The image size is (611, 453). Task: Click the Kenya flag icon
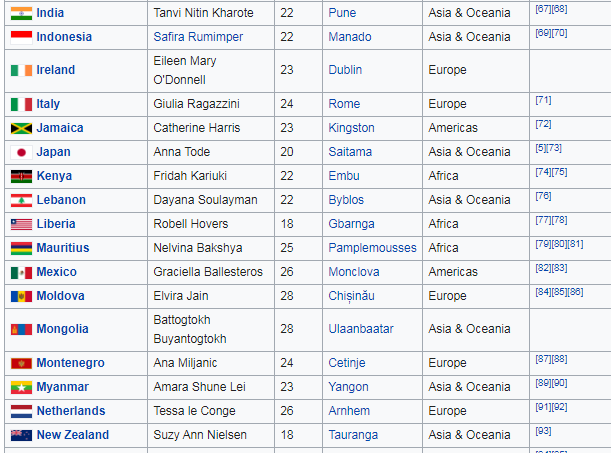pyautogui.click(x=21, y=176)
